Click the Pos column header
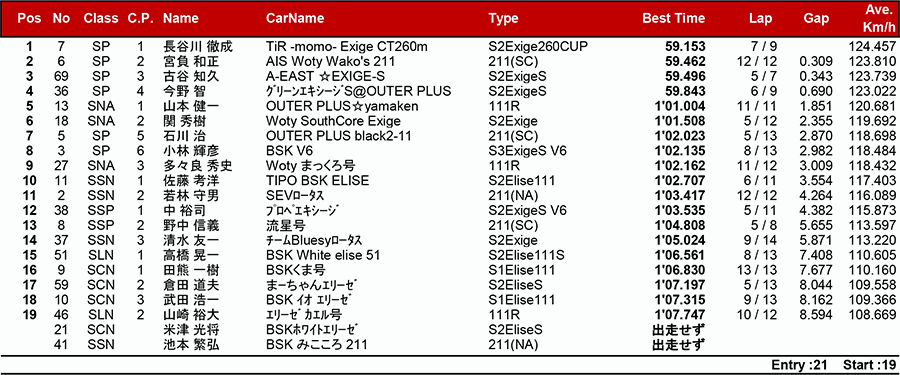 tap(29, 18)
